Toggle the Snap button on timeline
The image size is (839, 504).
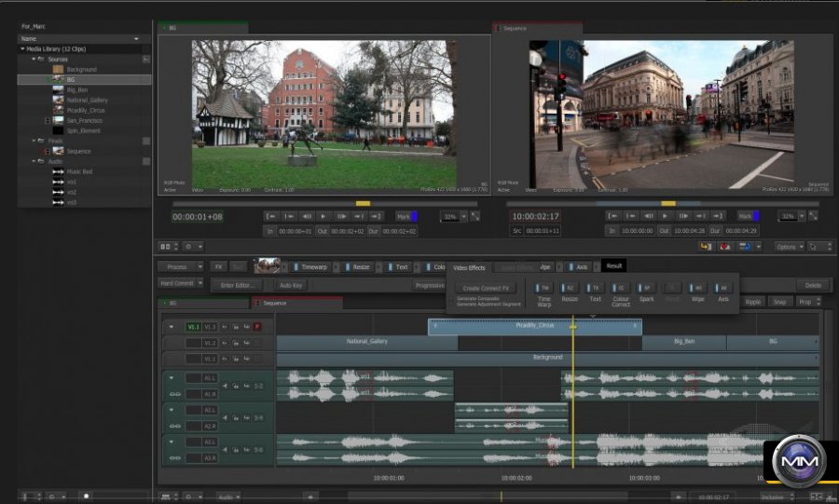[778, 302]
